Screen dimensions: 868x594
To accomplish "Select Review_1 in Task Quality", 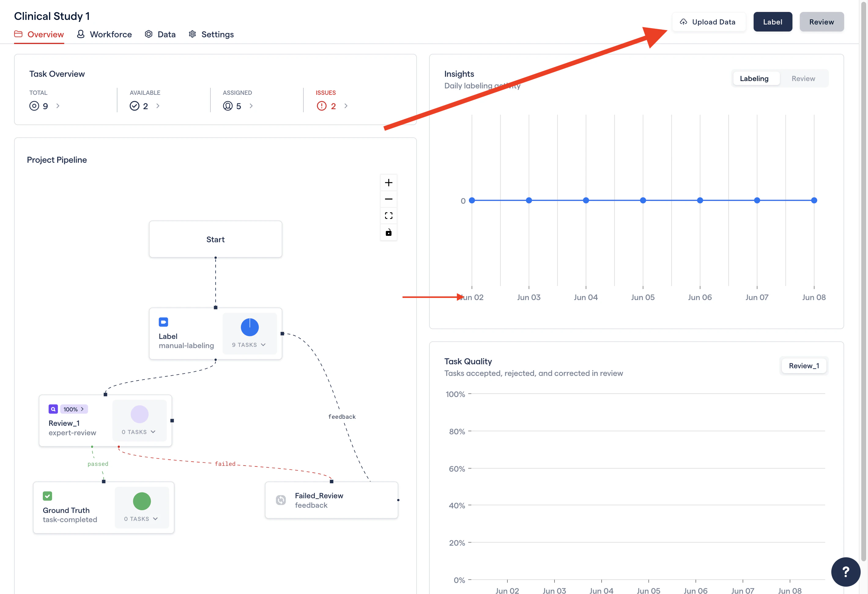I will tap(804, 366).
